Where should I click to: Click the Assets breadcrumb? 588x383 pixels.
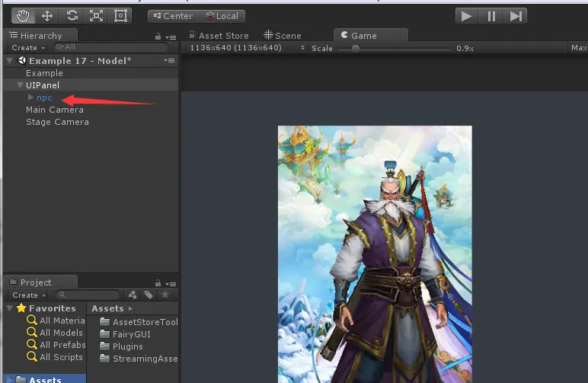(107, 308)
